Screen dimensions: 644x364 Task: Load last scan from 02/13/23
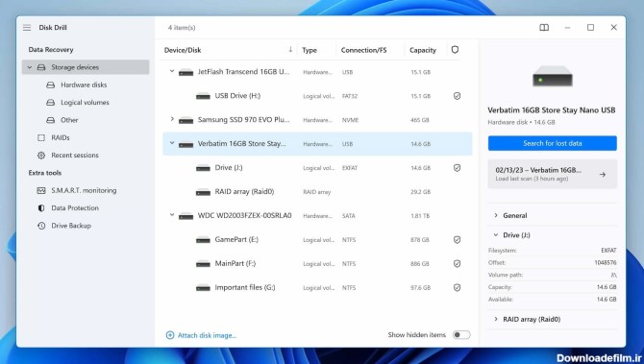(553, 174)
